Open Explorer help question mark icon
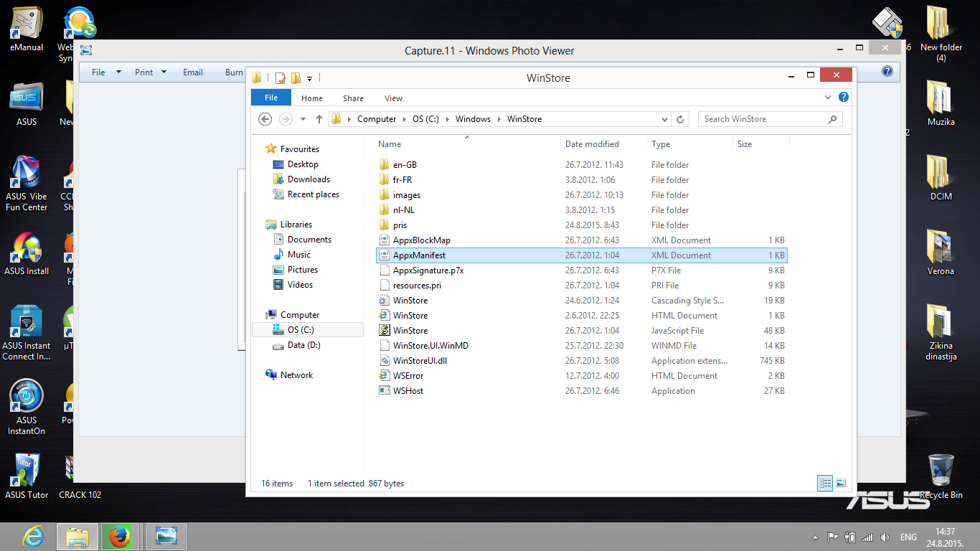Image resolution: width=980 pixels, height=551 pixels. 844,98
